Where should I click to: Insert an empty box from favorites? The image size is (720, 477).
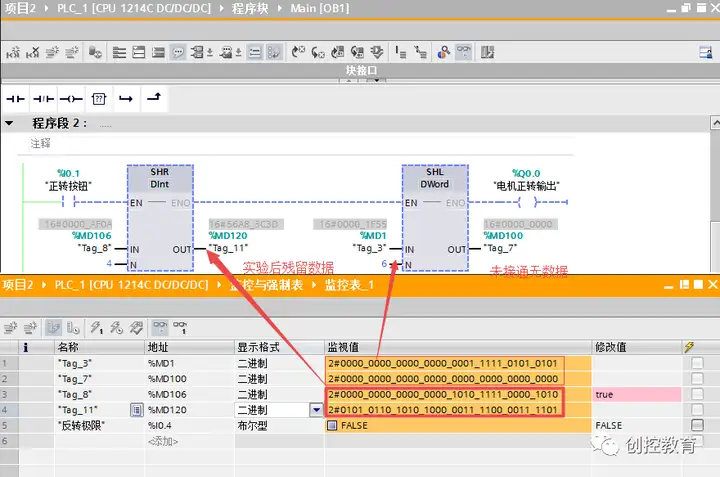coord(99,99)
